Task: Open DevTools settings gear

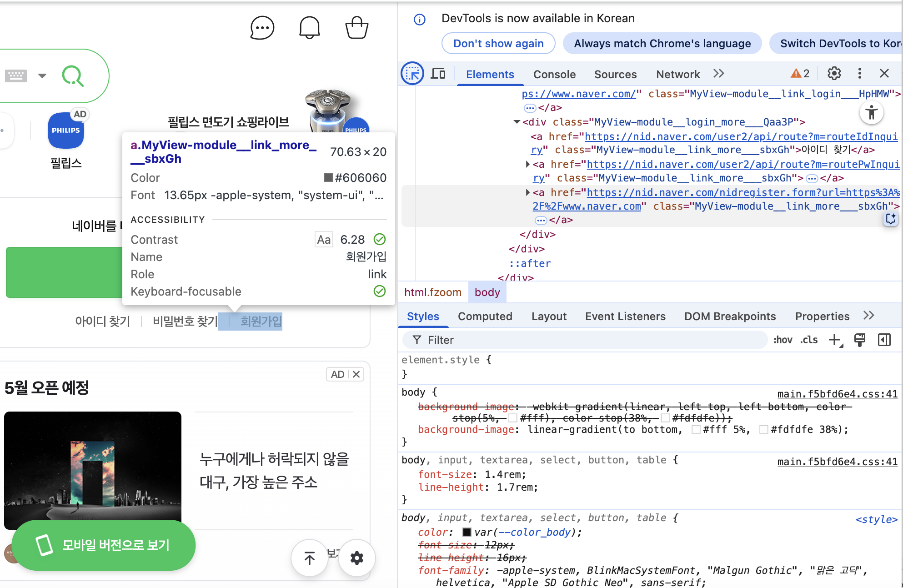Action: point(834,74)
